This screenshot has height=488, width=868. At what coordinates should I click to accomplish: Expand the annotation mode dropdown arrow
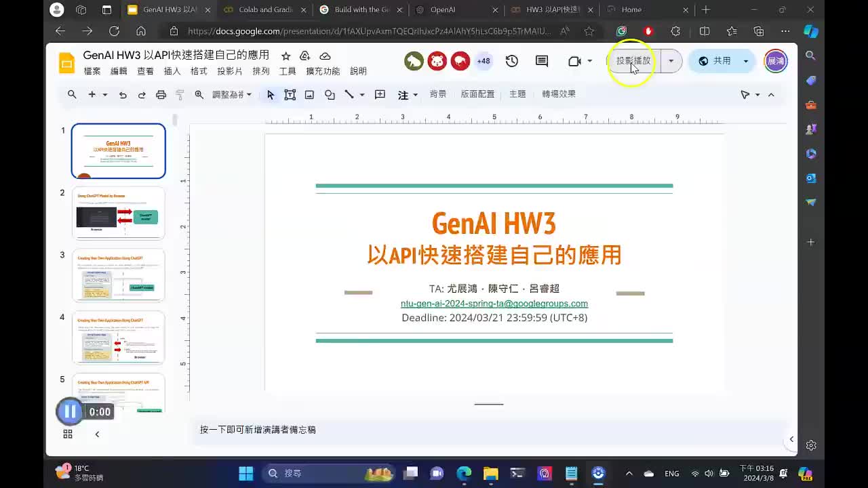click(757, 95)
